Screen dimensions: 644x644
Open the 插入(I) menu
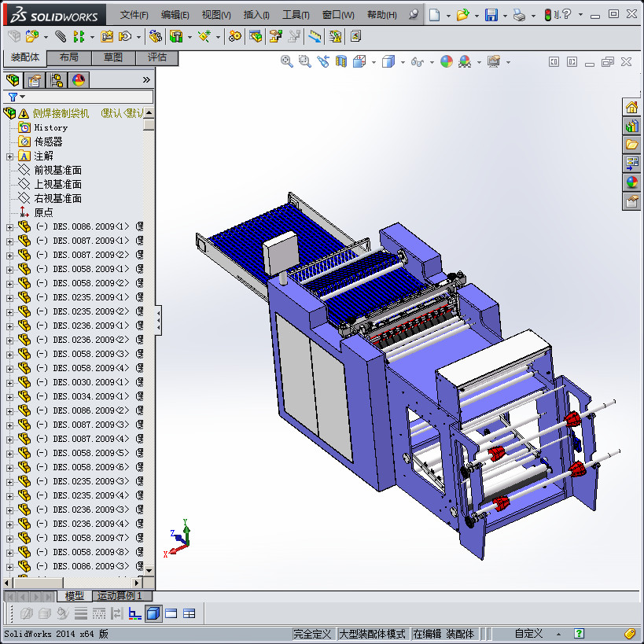[256, 15]
